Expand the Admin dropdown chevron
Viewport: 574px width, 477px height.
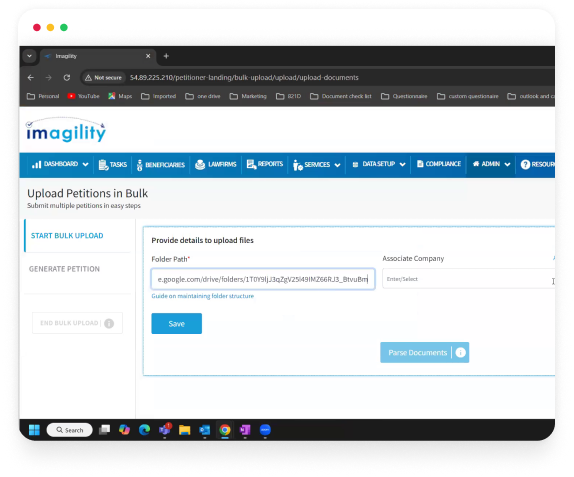tap(507, 164)
